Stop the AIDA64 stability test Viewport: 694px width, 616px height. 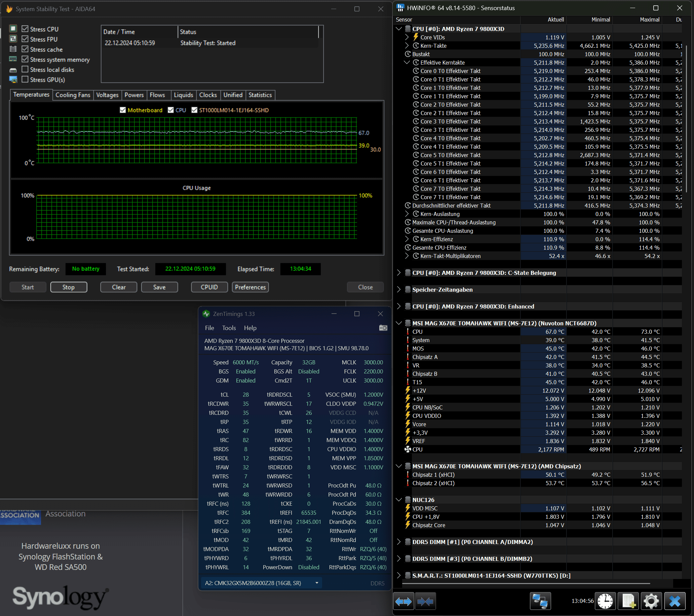click(69, 287)
